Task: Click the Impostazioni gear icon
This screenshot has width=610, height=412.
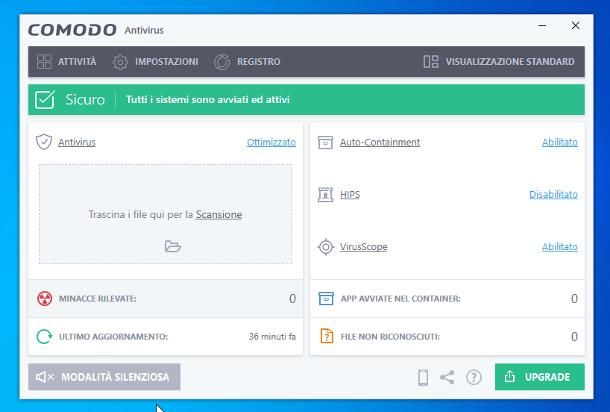Action: click(120, 62)
